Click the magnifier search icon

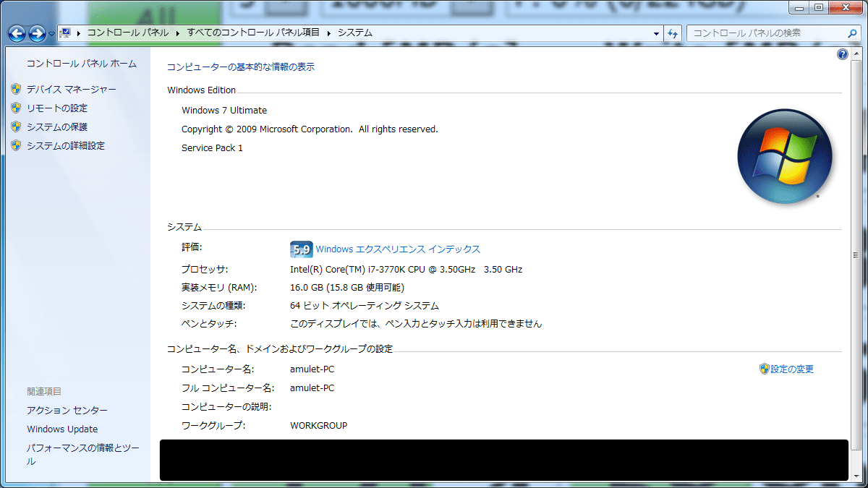852,33
